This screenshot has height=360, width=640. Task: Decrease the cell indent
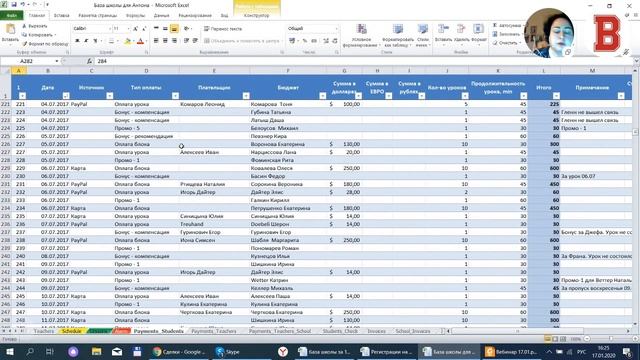[x=186, y=41]
